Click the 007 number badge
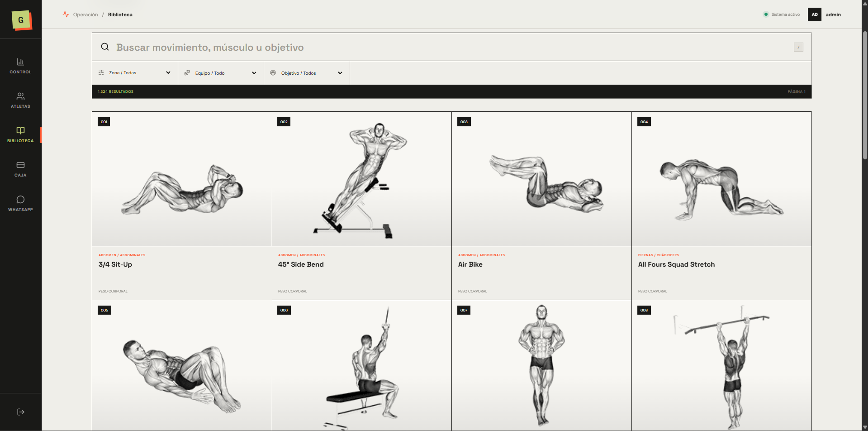Image resolution: width=868 pixels, height=431 pixels. [464, 310]
